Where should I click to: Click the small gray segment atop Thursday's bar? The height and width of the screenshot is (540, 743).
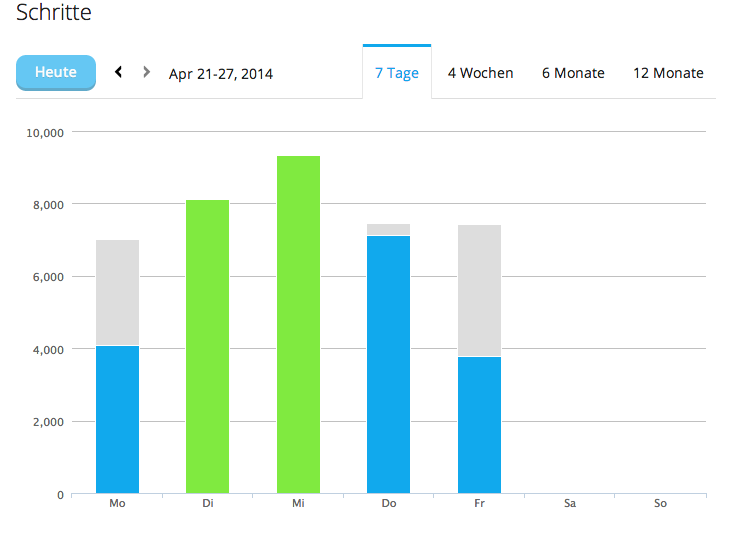[x=388, y=230]
